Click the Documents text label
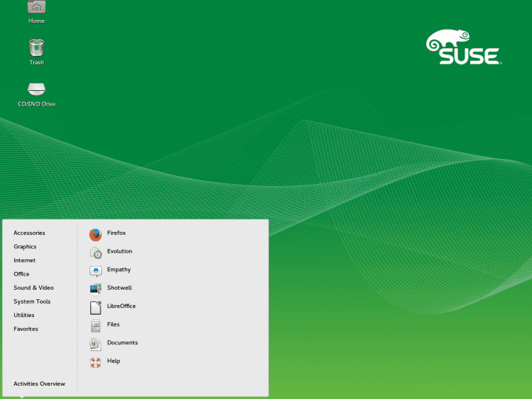 123,342
